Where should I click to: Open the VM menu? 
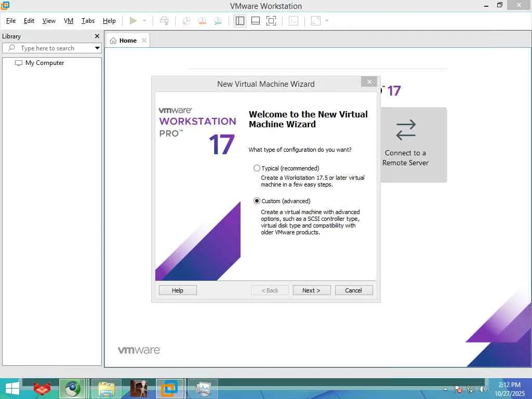coord(69,21)
